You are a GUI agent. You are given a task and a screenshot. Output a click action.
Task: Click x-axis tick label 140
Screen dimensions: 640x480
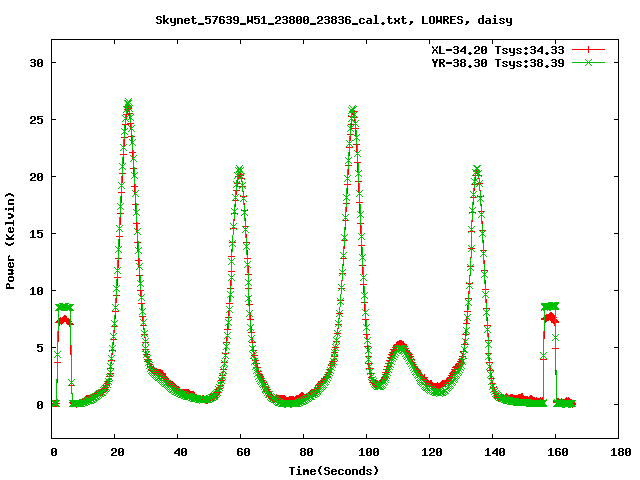click(x=495, y=452)
